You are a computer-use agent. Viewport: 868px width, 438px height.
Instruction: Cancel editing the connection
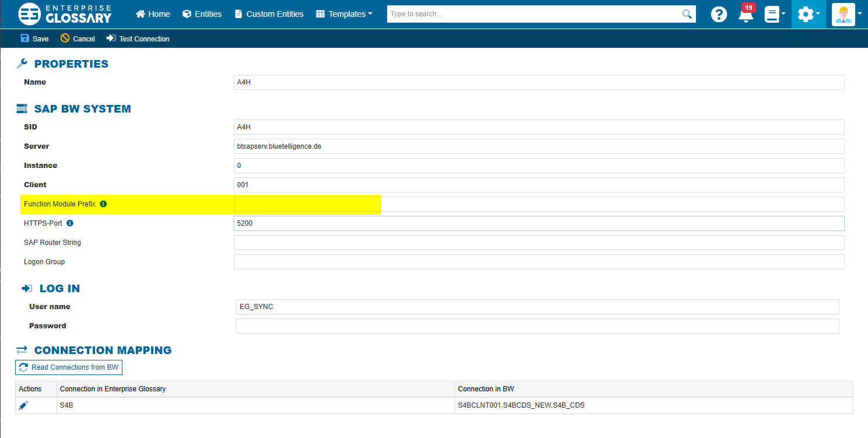point(78,38)
